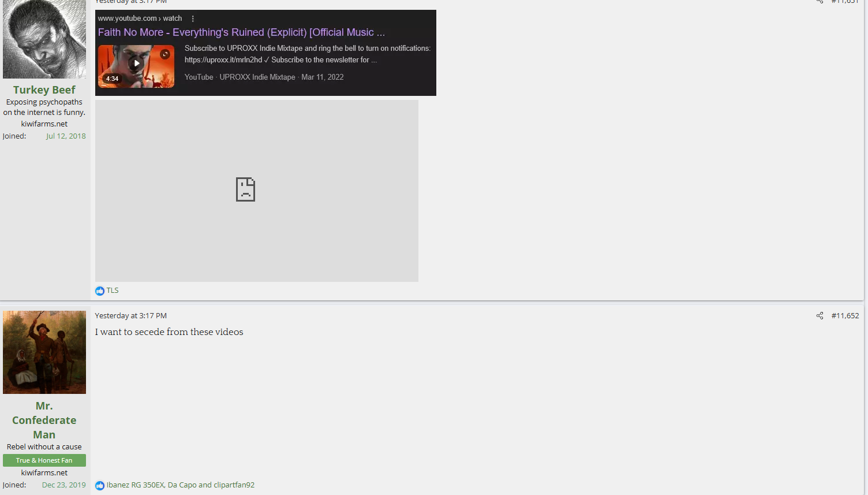Click the share icon for post #11,652
Viewport: 868px width, 495px height.
[820, 315]
